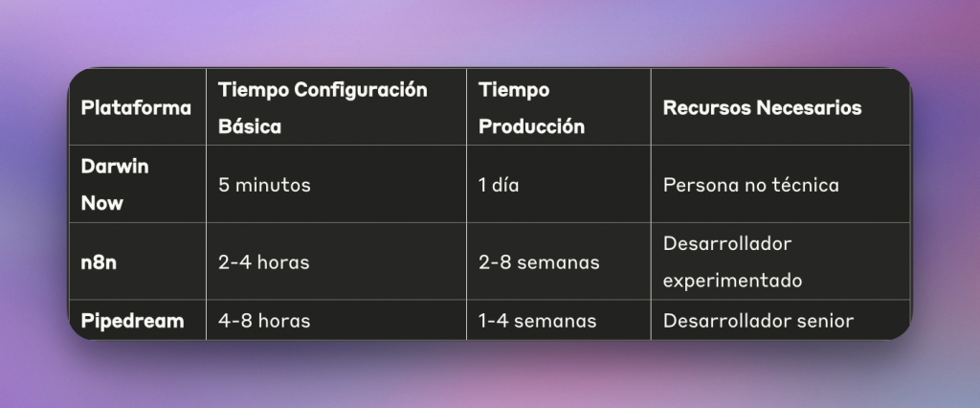Select the Pipedream platform cell
980x408 pixels.
click(132, 321)
